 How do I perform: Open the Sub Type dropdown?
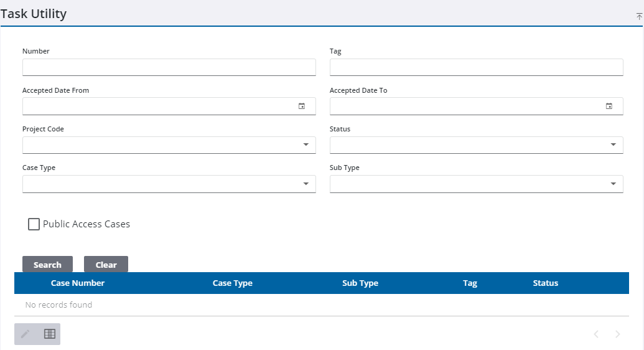click(x=613, y=184)
